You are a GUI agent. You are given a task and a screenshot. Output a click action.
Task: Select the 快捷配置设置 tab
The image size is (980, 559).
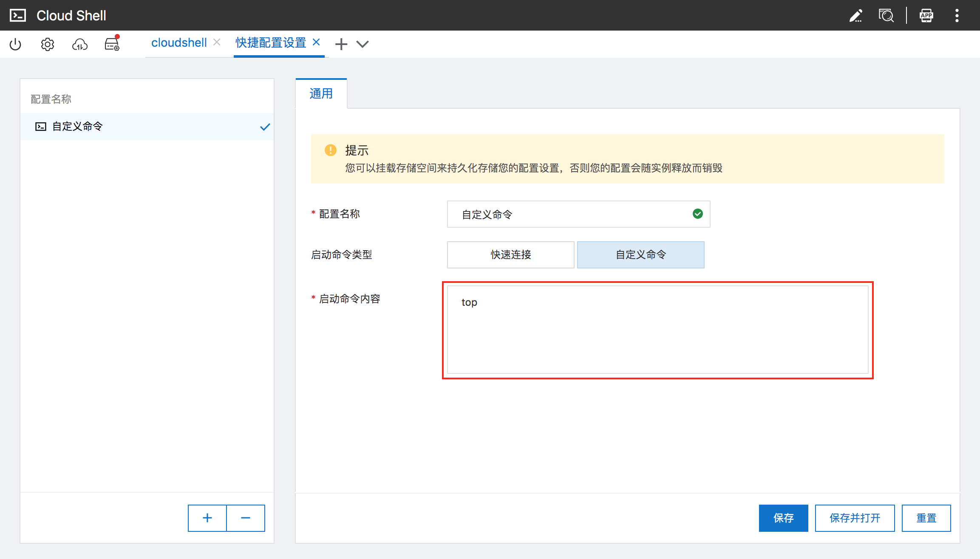(271, 42)
